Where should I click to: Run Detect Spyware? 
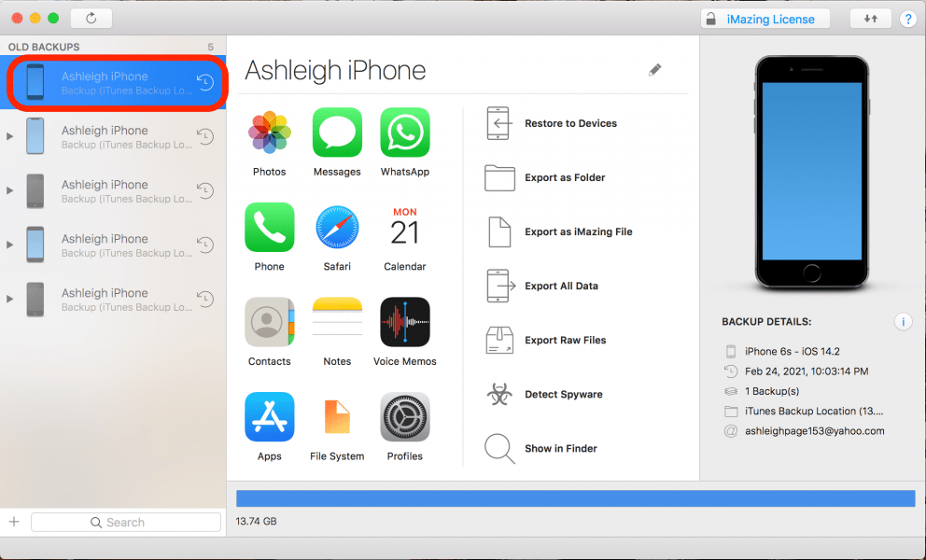563,394
